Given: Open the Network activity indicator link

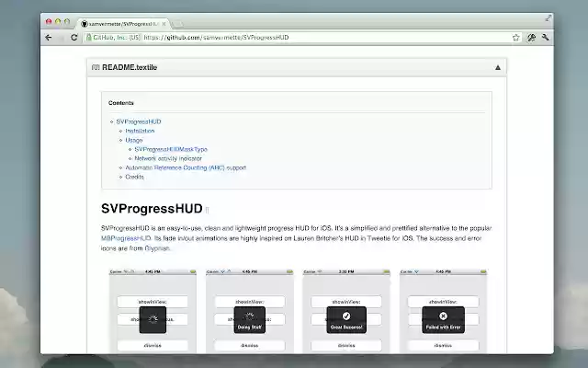Looking at the screenshot, I should 168,158.
